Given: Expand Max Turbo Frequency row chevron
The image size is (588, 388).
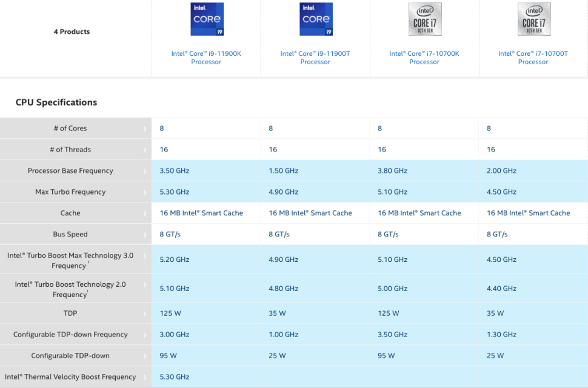Looking at the screenshot, I should point(145,192).
